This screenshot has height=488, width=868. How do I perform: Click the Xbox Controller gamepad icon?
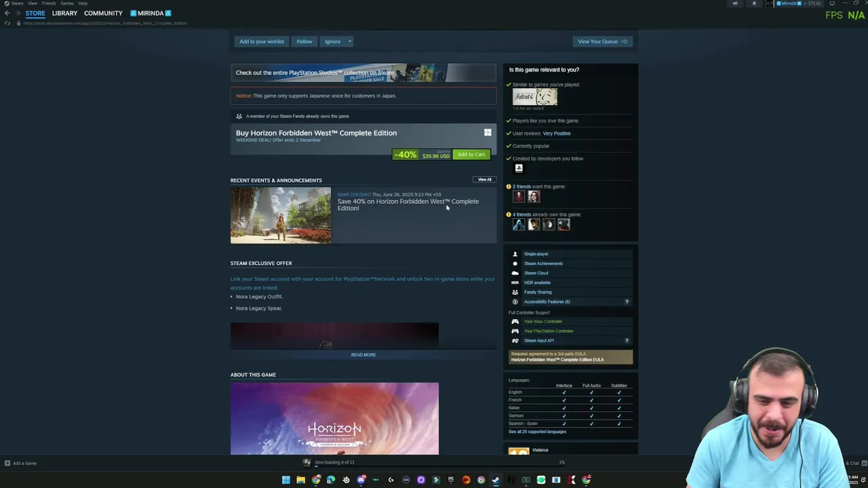(x=515, y=321)
